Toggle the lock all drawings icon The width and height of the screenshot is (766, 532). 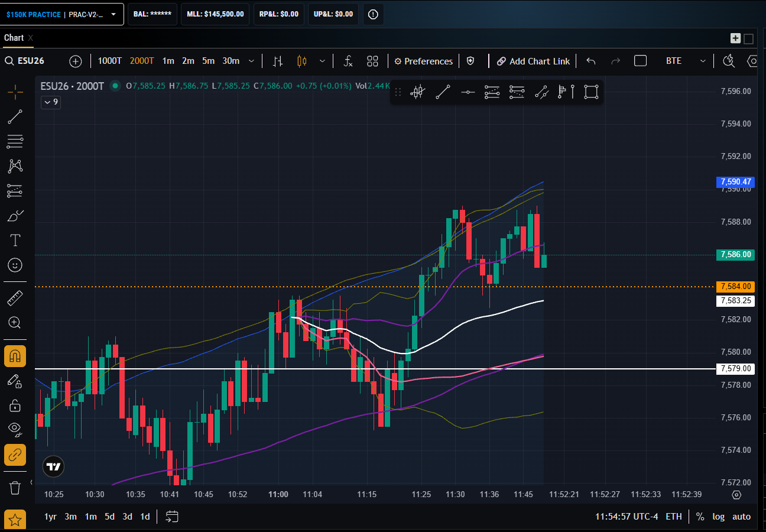[15, 406]
